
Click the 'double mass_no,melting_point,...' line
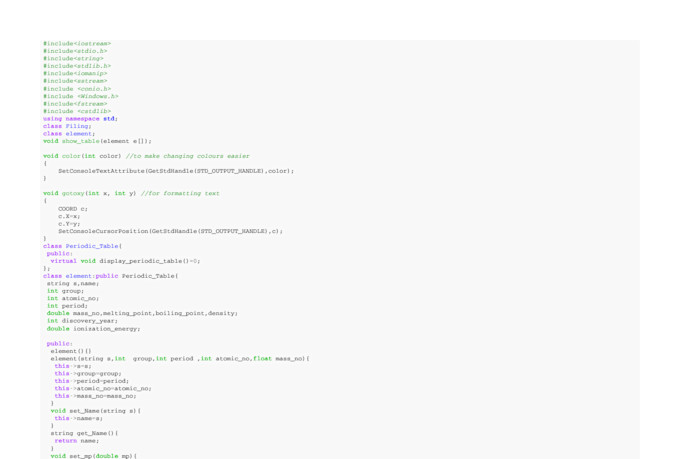click(142, 313)
